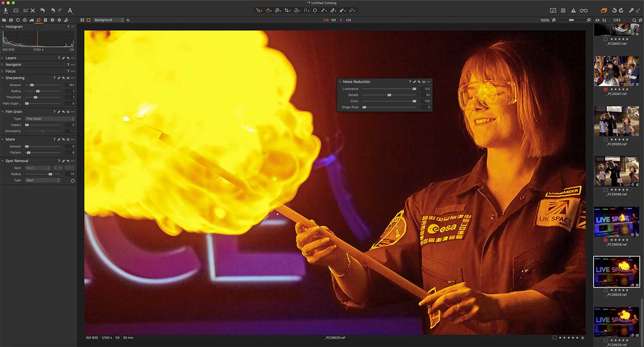Reset Noise Reduction with undo arrow icon
The height and width of the screenshot is (347, 644).
click(x=419, y=82)
